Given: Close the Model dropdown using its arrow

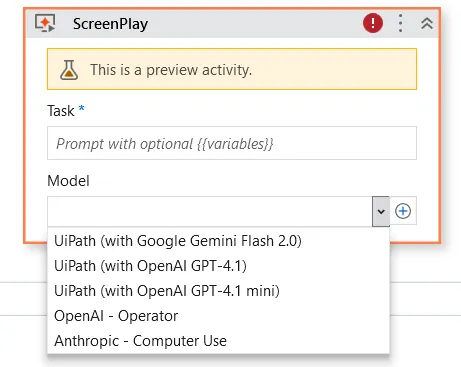Looking at the screenshot, I should pyautogui.click(x=381, y=211).
